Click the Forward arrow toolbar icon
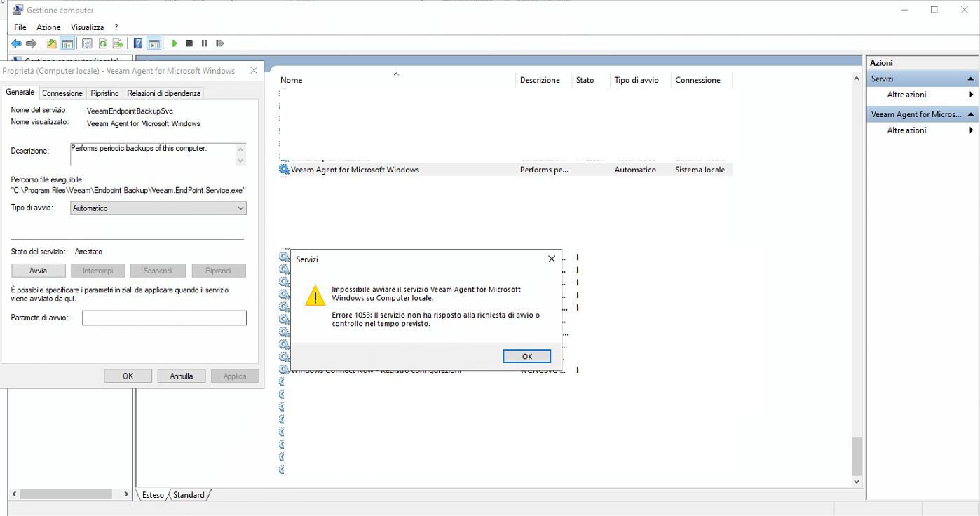The width and height of the screenshot is (980, 516). pos(31,43)
